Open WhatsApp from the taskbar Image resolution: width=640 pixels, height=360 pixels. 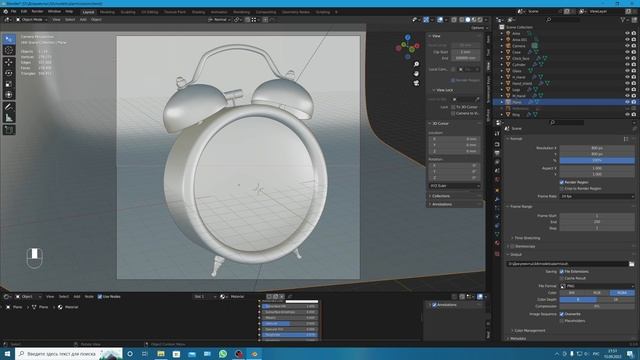[x=223, y=353]
